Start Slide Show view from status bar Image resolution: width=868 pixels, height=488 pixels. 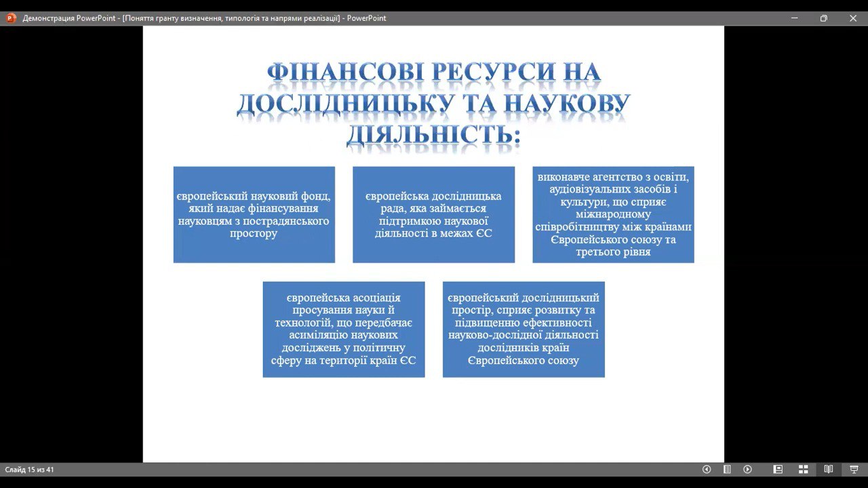[x=854, y=469]
